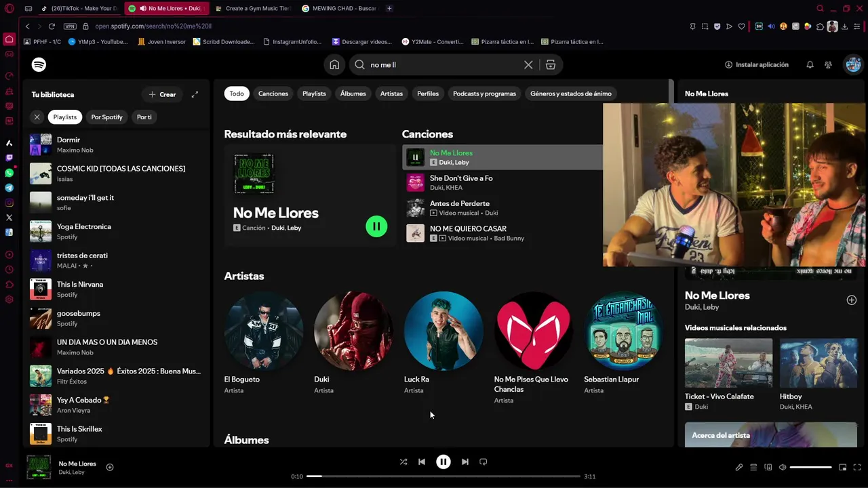Image resolution: width=868 pixels, height=488 pixels.
Task: Open the mini player
Action: tap(843, 467)
